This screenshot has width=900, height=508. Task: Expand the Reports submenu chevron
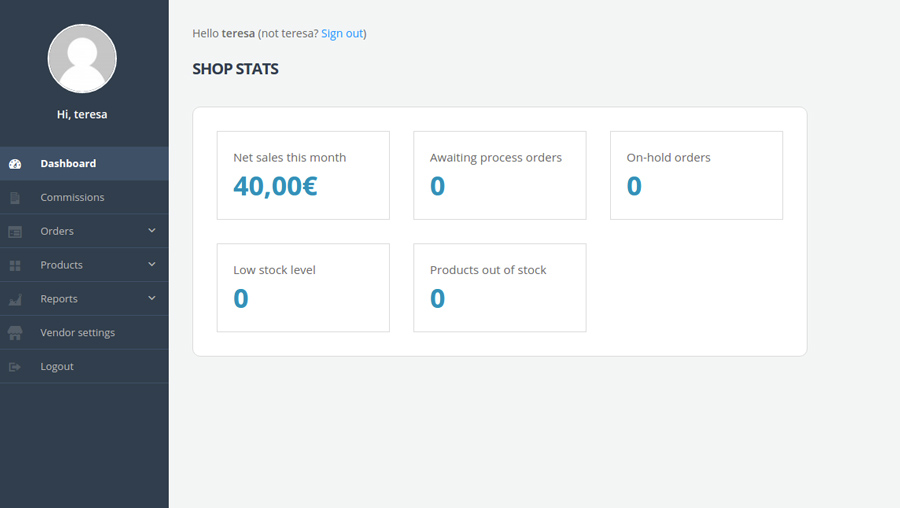click(152, 299)
